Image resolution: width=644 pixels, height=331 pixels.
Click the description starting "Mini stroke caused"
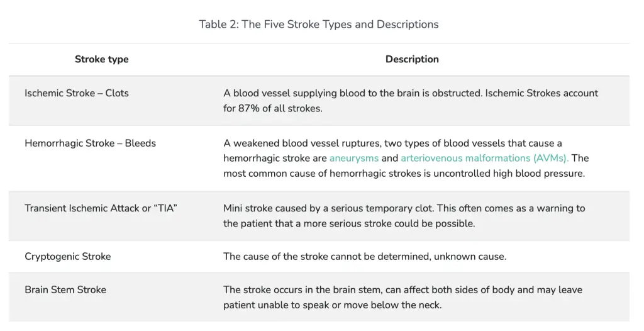click(404, 208)
